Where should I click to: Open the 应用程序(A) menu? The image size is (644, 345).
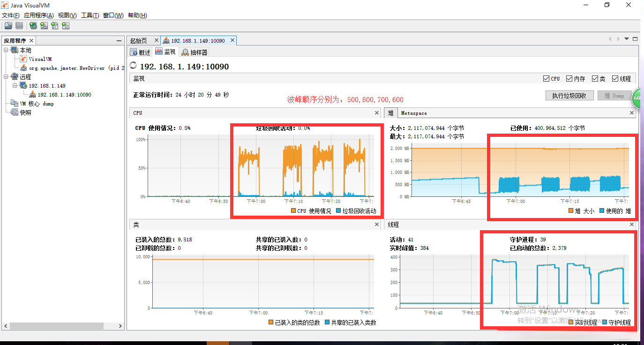click(38, 15)
